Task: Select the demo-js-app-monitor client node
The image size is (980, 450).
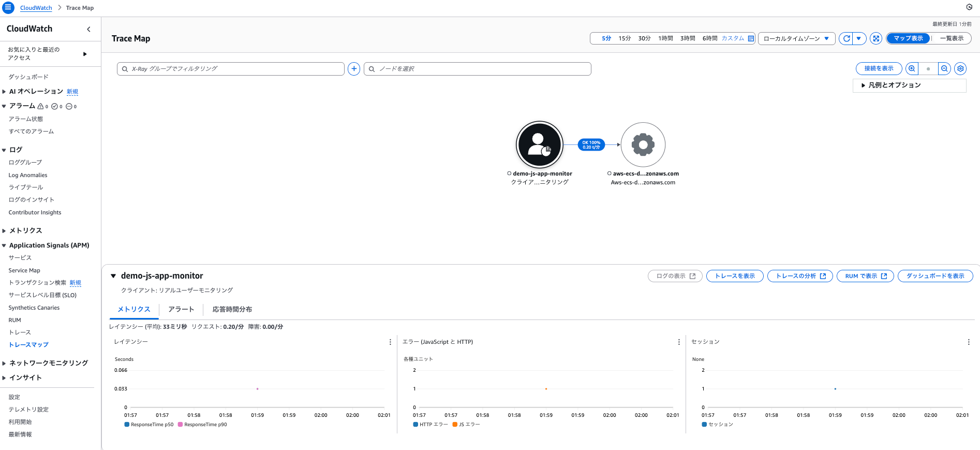Action: (x=540, y=144)
